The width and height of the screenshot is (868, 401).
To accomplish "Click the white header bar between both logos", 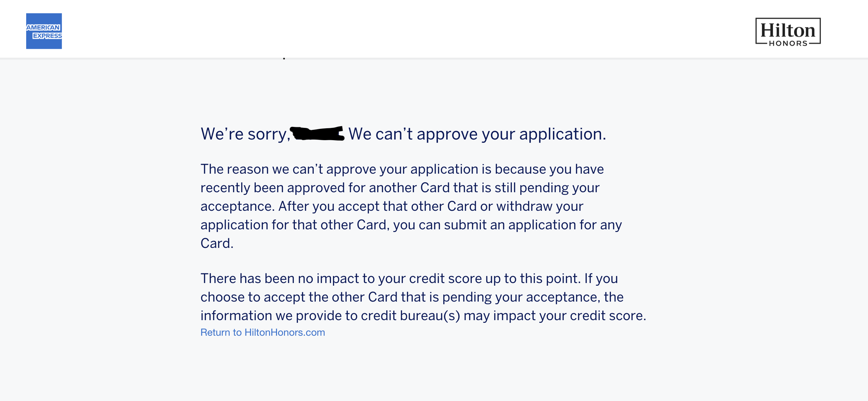I will [x=408, y=29].
